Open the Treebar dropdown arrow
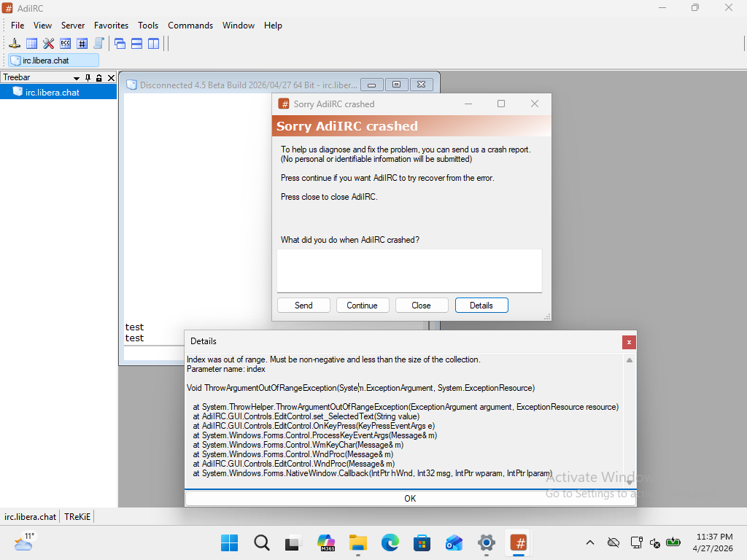Screen dimensions: 747x560 click(77, 78)
